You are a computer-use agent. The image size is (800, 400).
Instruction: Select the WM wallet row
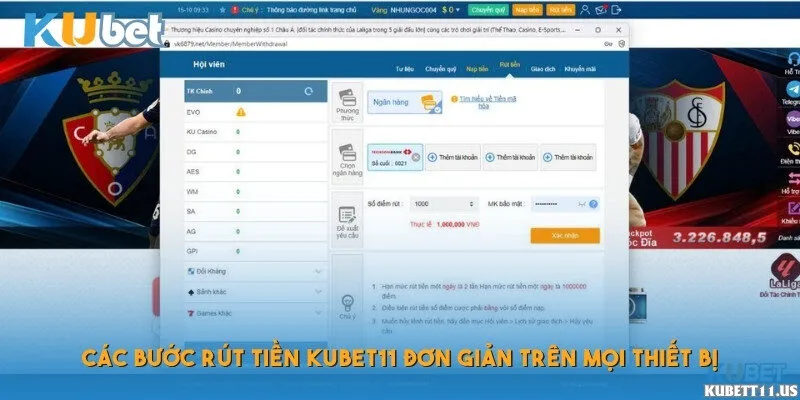coord(256,192)
